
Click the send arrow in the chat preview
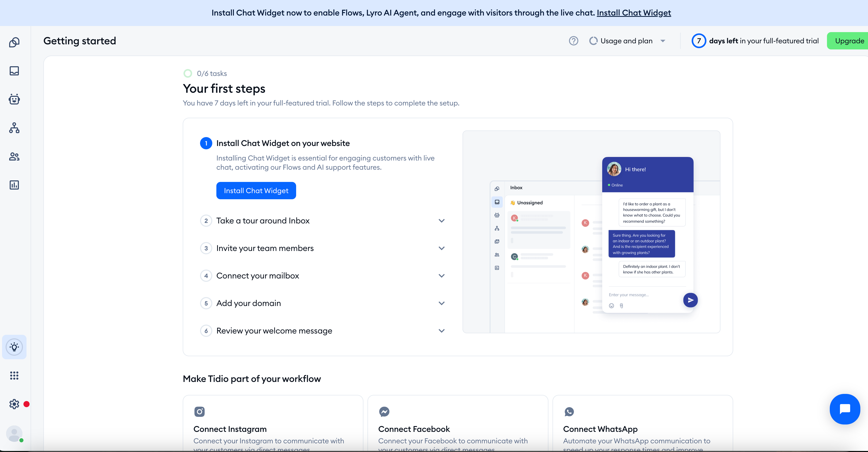click(690, 300)
